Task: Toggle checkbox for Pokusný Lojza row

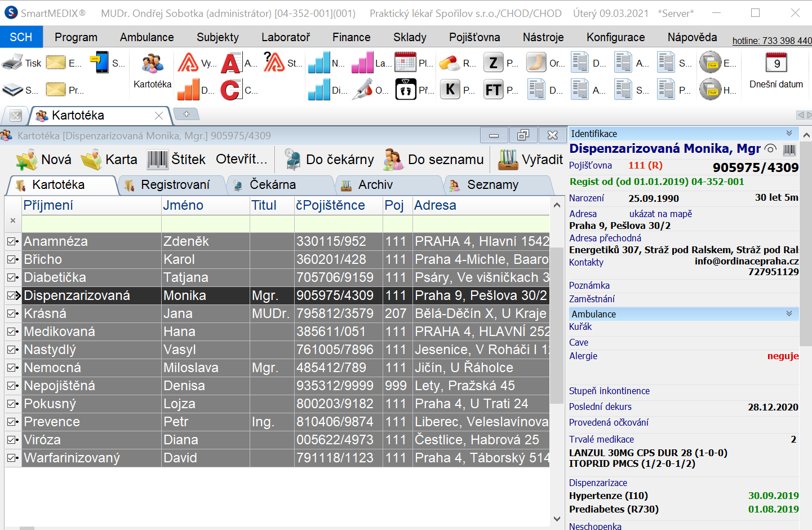Action: pos(11,404)
